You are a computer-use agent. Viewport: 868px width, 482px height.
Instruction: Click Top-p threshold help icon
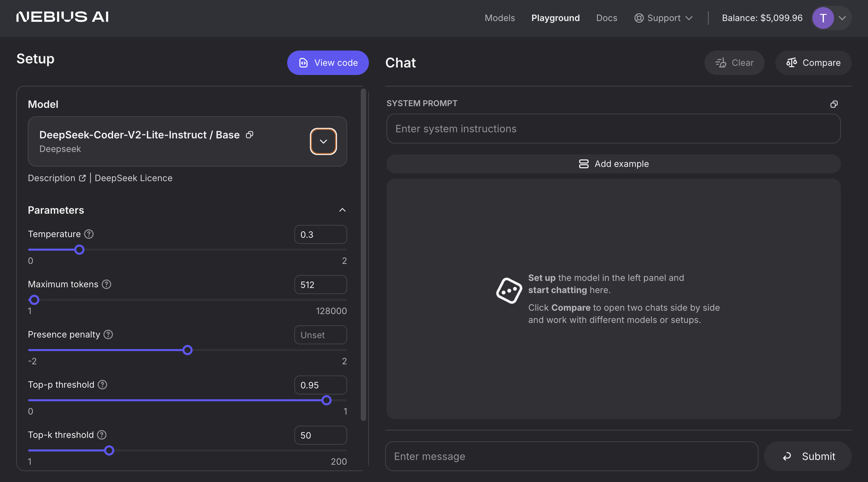point(102,385)
